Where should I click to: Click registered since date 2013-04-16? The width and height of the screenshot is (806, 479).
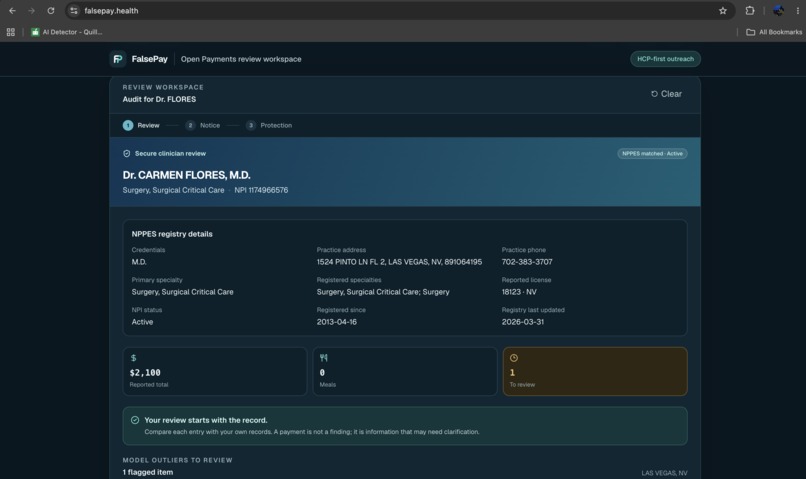coord(337,322)
